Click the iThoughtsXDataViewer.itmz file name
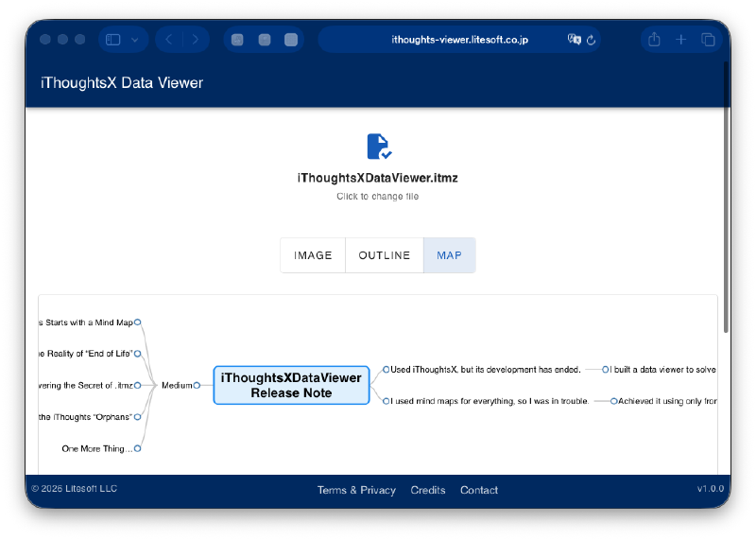The width and height of the screenshot is (756, 540). pos(377,178)
